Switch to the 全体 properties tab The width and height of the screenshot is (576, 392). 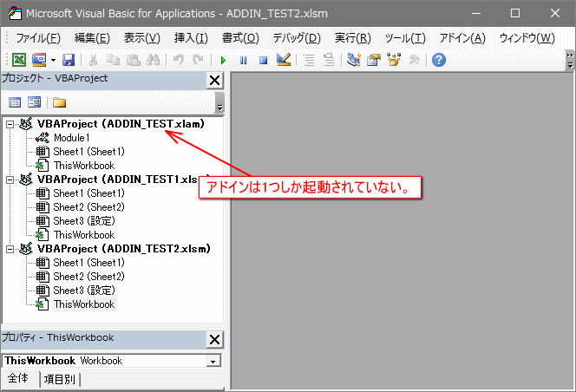(x=18, y=378)
